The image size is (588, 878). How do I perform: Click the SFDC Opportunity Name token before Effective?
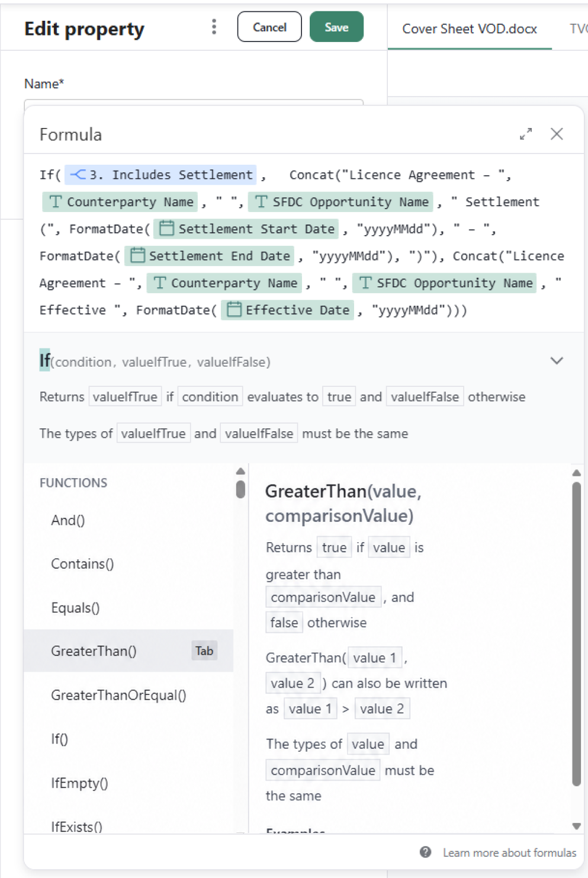point(445,283)
